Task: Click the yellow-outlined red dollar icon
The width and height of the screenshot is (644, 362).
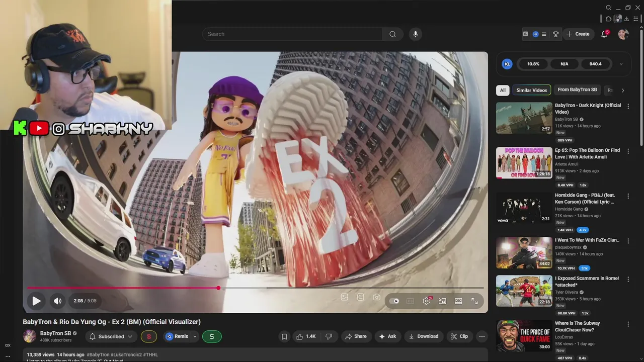Action: (x=148, y=336)
